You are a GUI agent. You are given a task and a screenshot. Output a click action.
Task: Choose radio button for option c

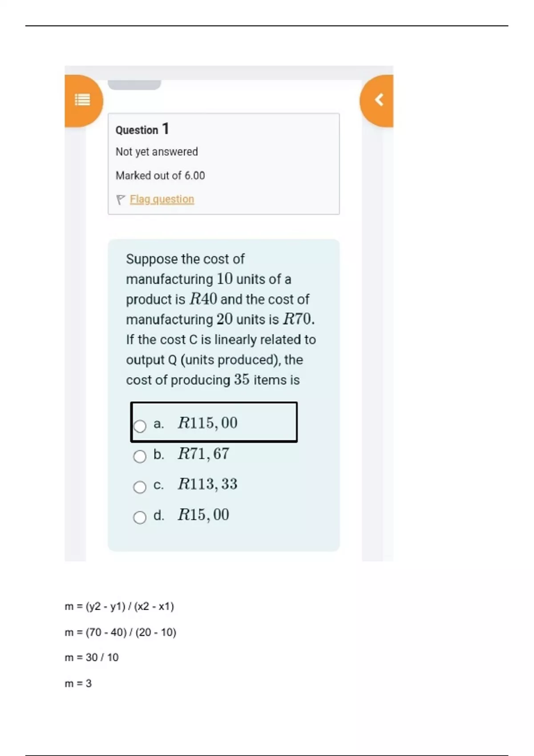[x=140, y=487]
